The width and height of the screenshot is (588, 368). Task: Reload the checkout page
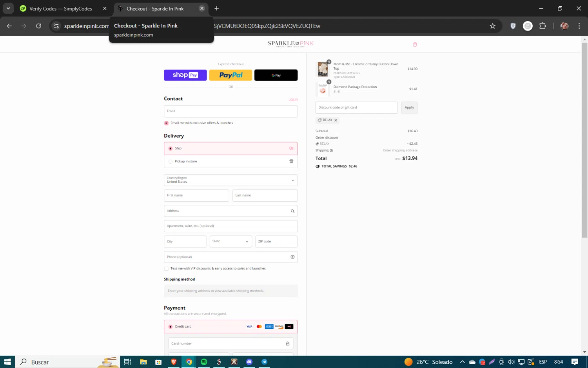coord(38,26)
